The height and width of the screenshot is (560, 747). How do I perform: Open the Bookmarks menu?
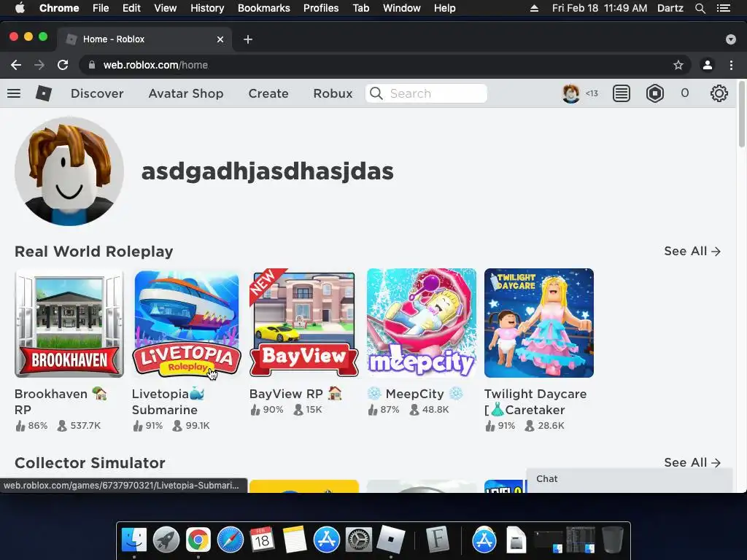263,8
